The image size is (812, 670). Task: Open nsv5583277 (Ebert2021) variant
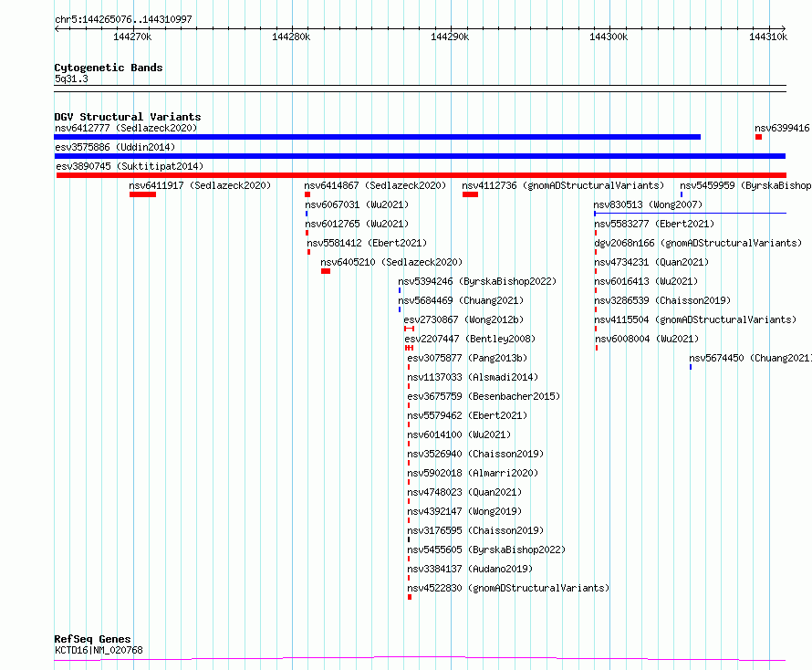[654, 224]
